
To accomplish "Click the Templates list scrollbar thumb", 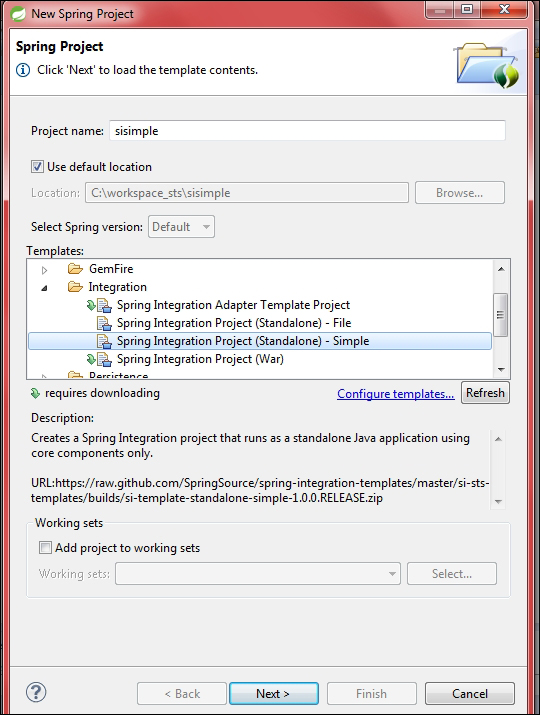I will 501,315.
